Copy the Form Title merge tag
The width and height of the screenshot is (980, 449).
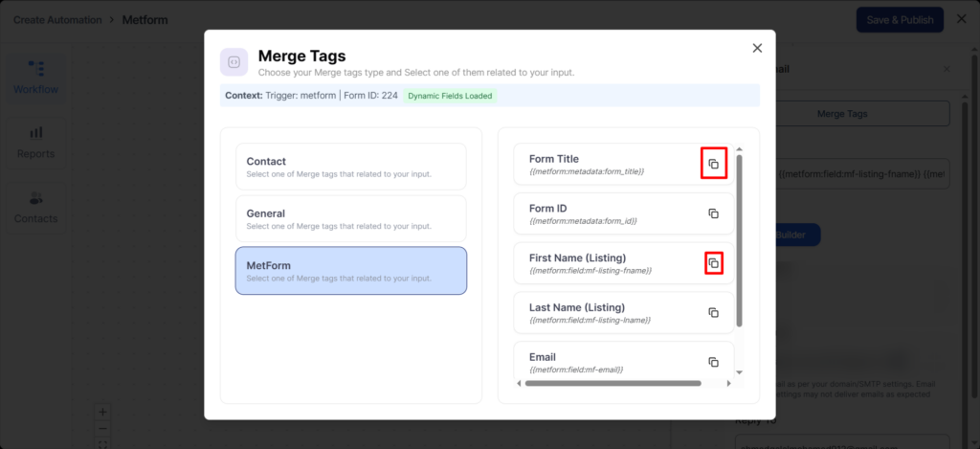[x=713, y=164]
